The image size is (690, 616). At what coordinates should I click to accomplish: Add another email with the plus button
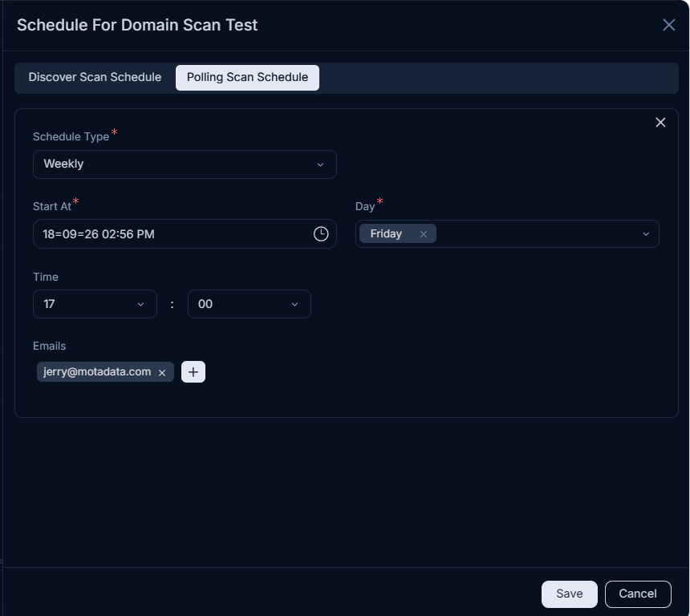click(x=193, y=372)
